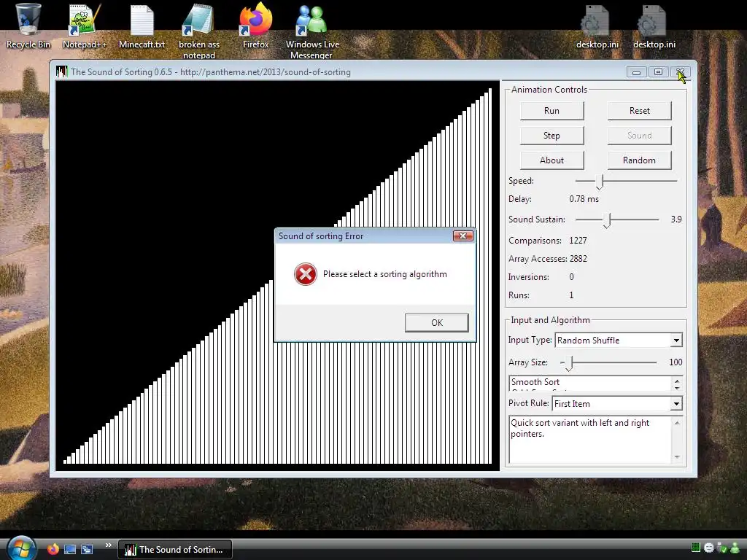Click the Sound Sustain slider handle
The width and height of the screenshot is (747, 560).
(607, 220)
